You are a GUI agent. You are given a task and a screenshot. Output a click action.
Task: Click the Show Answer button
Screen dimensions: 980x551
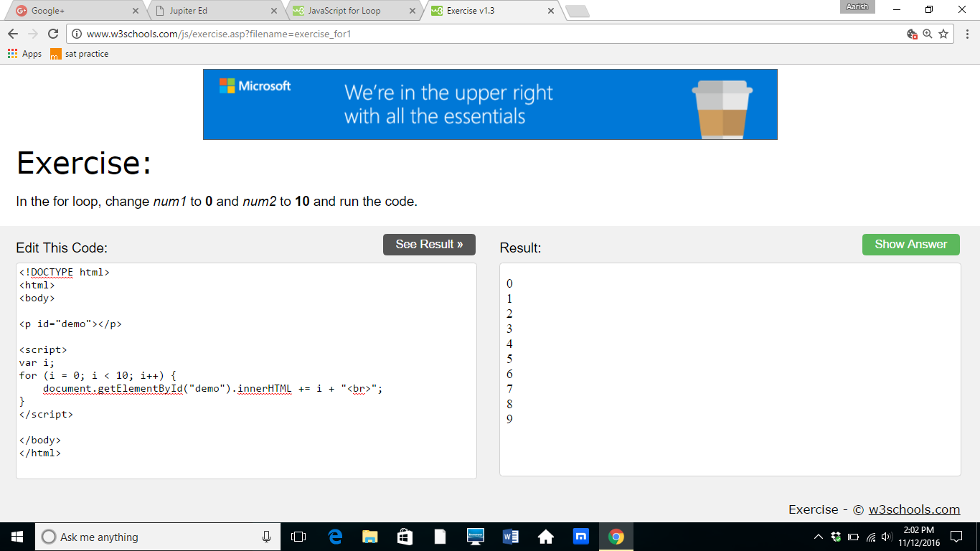pyautogui.click(x=911, y=244)
